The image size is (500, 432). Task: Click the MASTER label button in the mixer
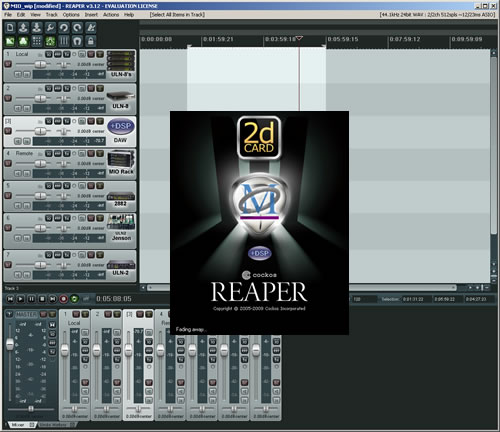point(26,314)
